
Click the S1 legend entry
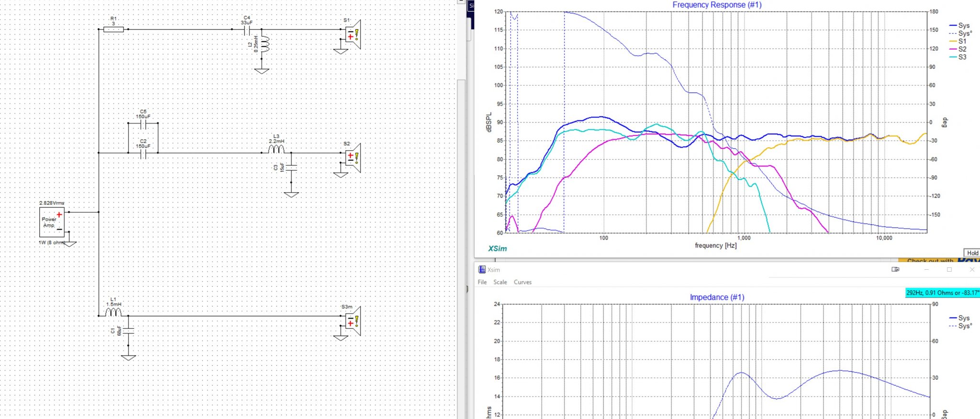[x=958, y=41]
